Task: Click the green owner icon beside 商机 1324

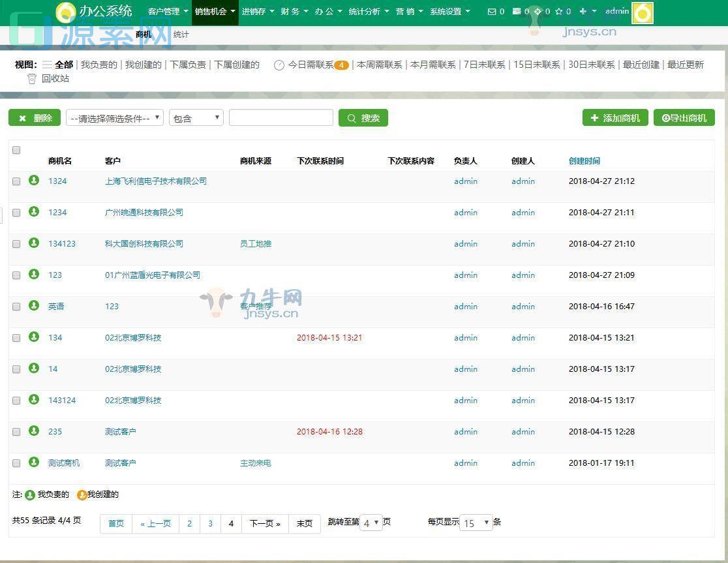Action: click(x=33, y=181)
